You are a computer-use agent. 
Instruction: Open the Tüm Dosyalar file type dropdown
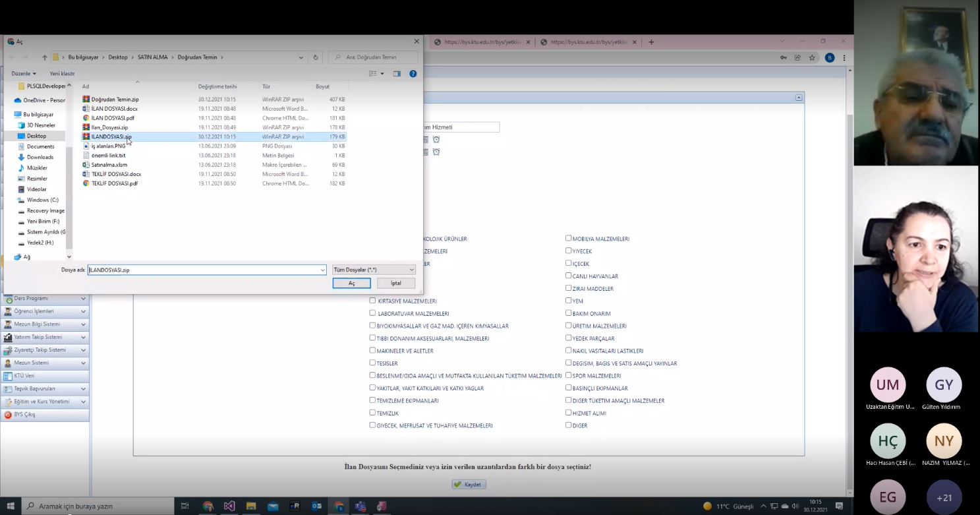click(374, 270)
